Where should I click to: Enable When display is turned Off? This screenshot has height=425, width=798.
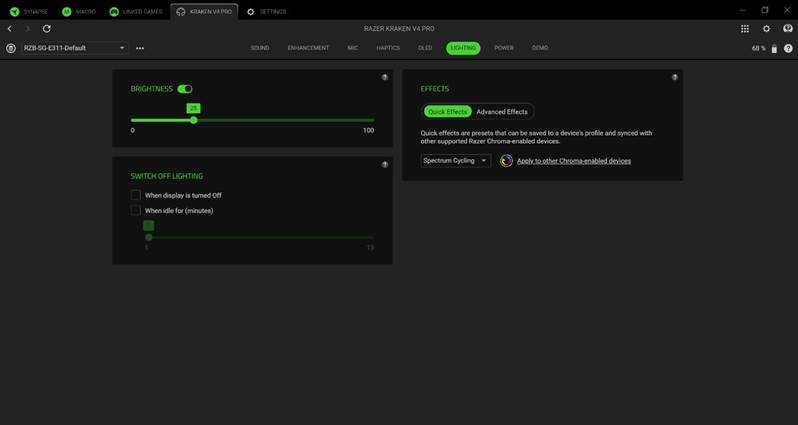pyautogui.click(x=135, y=195)
